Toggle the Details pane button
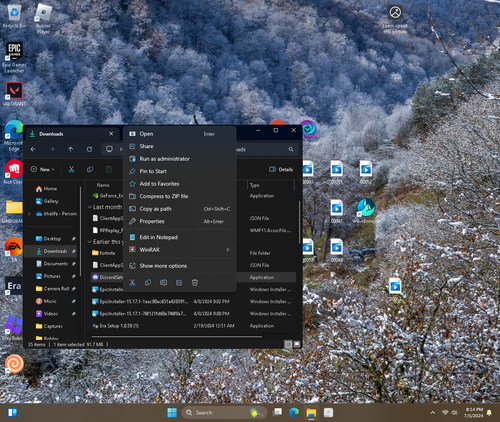This screenshot has width=500, height=422. coord(281,169)
